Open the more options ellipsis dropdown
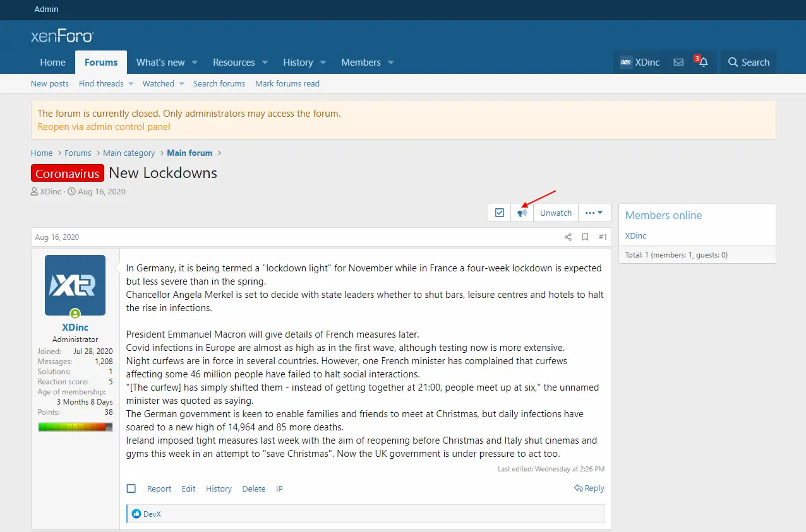 pos(594,213)
